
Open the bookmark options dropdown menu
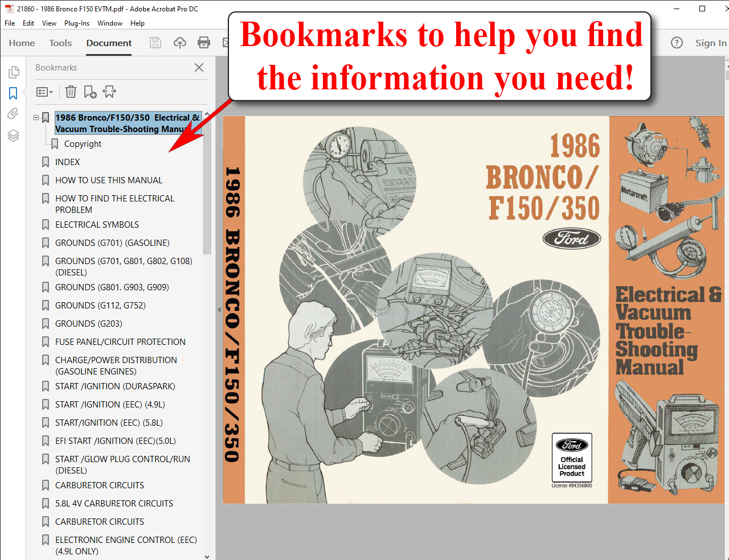[x=44, y=92]
